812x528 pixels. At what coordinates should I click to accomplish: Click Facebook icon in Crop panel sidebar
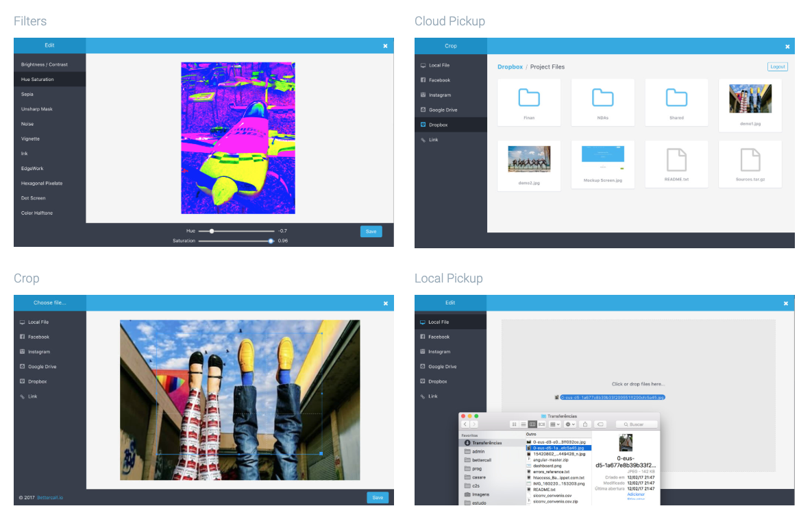pos(22,337)
